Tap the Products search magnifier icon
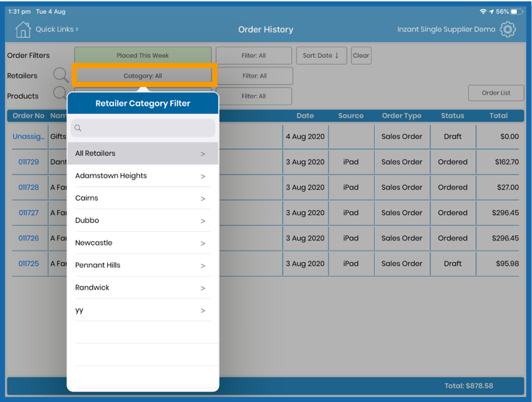 (59, 93)
